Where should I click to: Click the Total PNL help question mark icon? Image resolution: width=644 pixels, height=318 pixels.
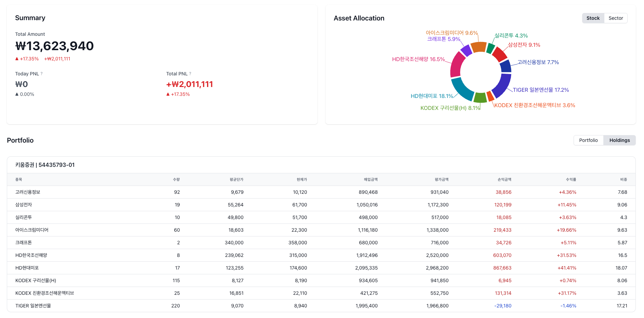click(x=190, y=74)
